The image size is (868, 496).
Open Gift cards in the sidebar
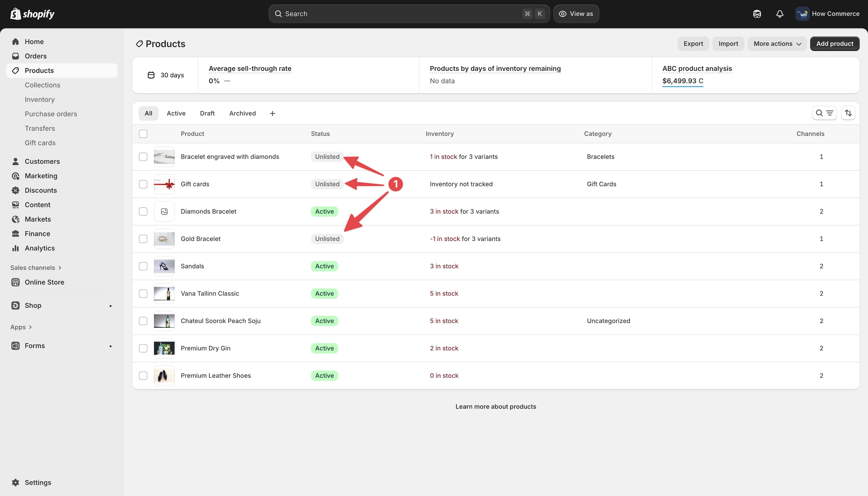[x=40, y=143]
